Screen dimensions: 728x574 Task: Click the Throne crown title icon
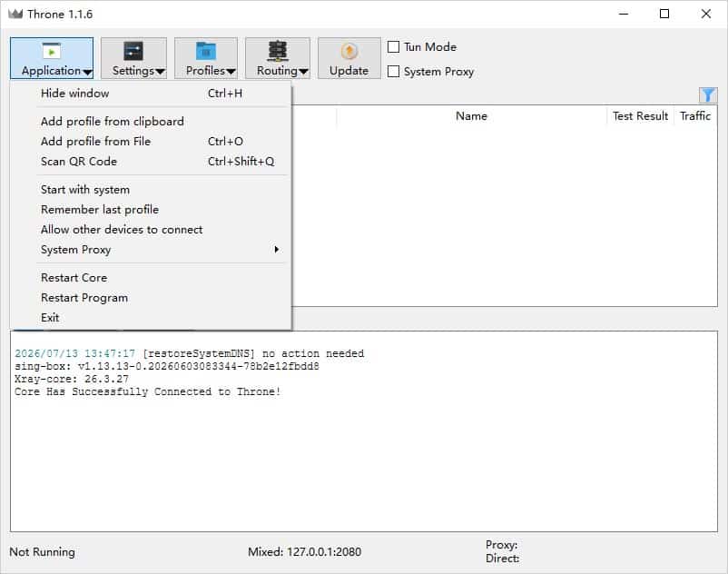(x=15, y=14)
